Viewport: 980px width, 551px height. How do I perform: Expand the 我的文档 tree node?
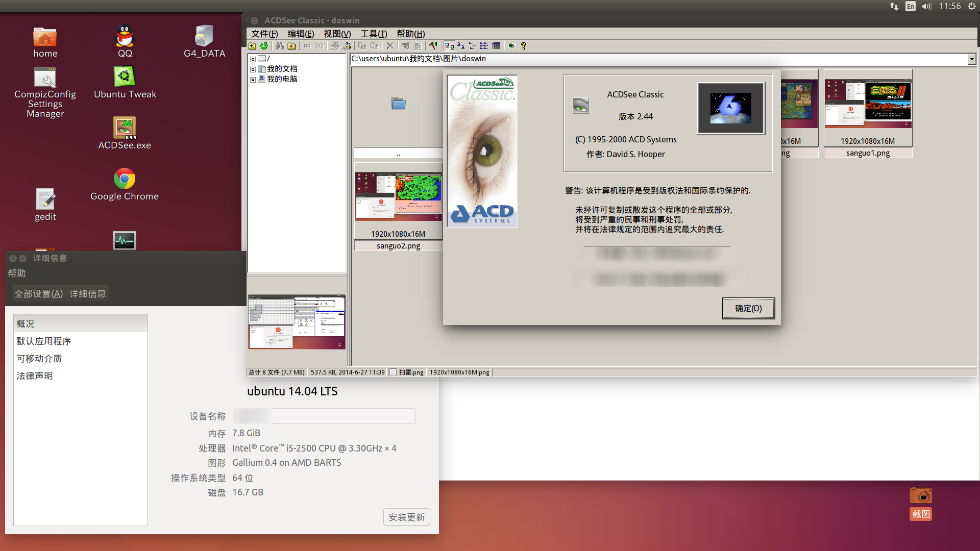click(253, 69)
